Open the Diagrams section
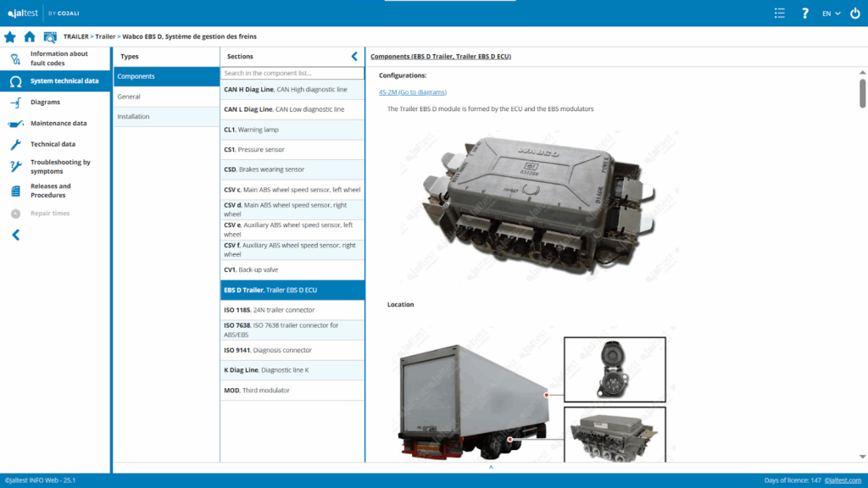868x488 pixels. 45,103
